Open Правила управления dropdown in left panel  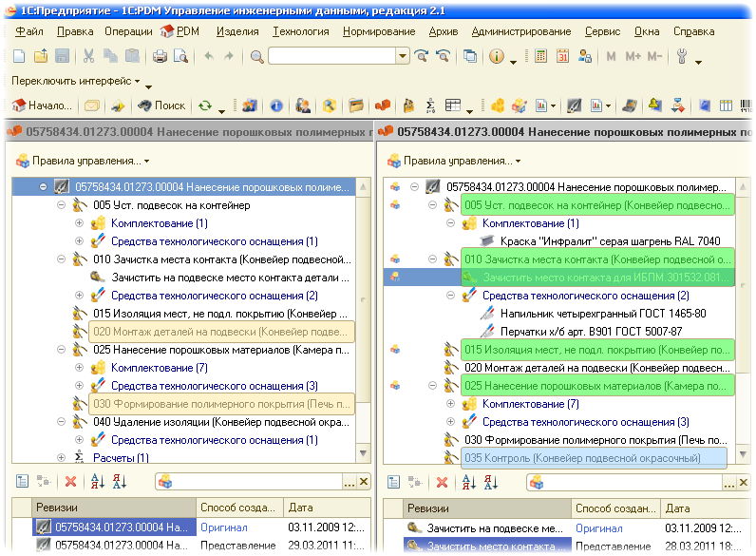point(84,161)
